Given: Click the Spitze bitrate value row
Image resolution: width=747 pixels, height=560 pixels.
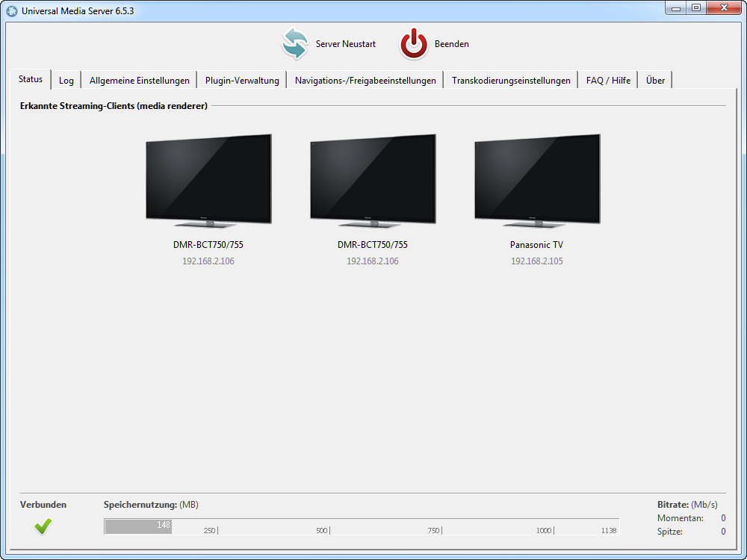Looking at the screenshot, I should (x=692, y=532).
